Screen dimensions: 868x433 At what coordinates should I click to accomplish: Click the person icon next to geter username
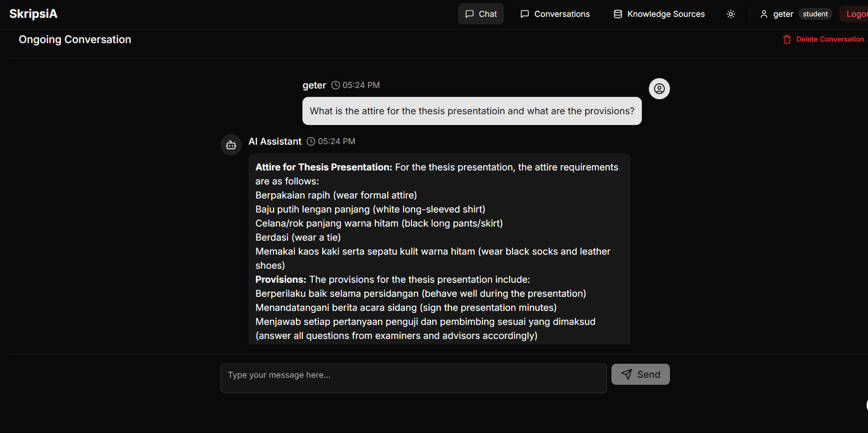coord(764,14)
